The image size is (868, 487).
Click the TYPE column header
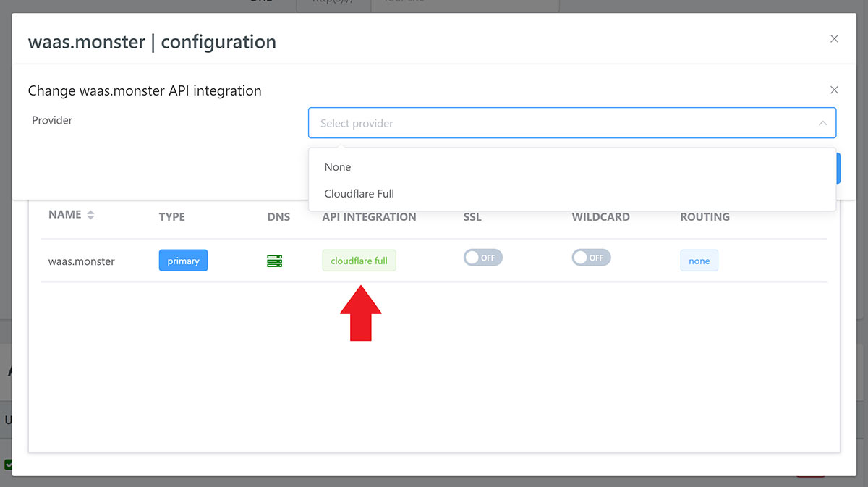[172, 217]
